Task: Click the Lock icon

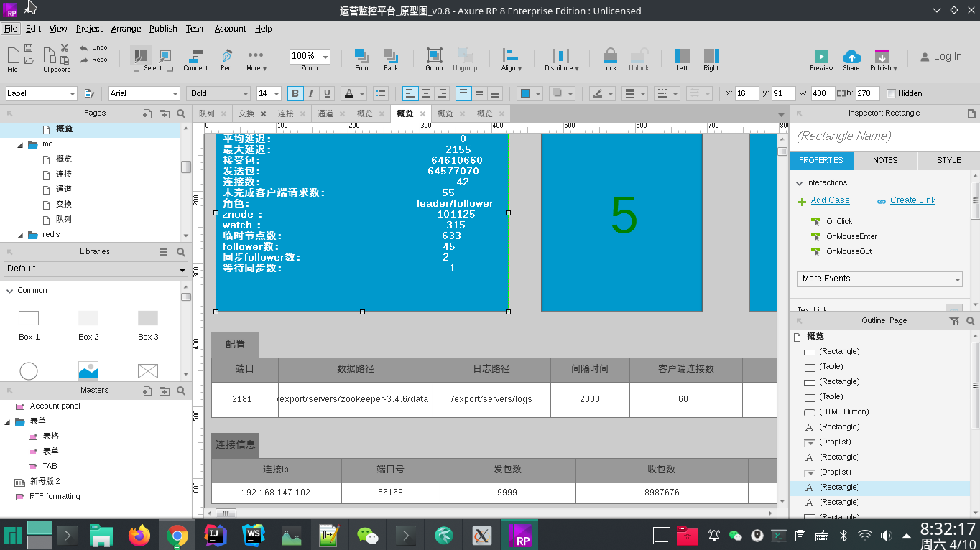Action: pos(610,57)
